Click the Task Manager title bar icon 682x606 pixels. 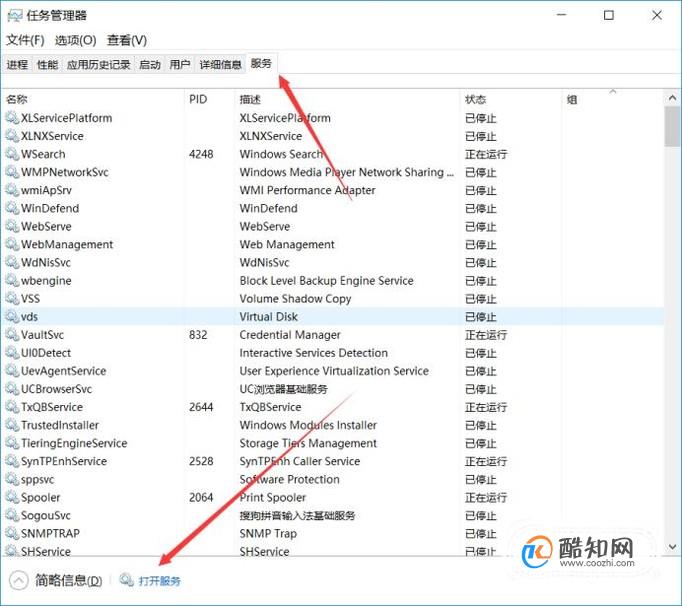(x=14, y=16)
